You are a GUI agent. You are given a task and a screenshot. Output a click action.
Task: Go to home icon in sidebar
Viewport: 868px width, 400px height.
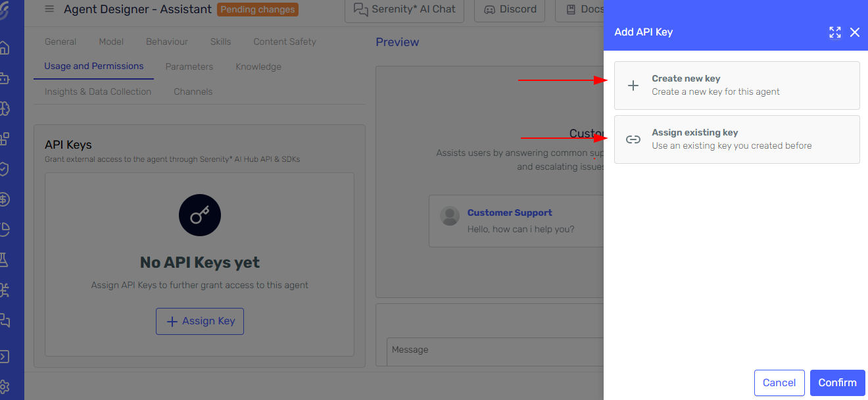coord(5,49)
